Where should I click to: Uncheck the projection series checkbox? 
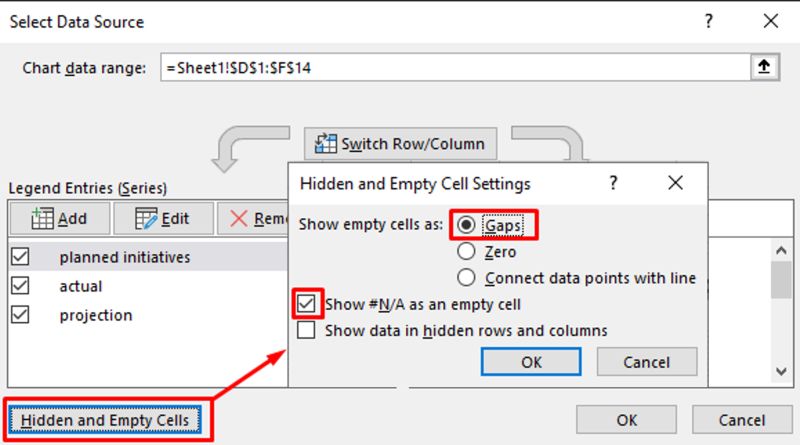click(20, 315)
